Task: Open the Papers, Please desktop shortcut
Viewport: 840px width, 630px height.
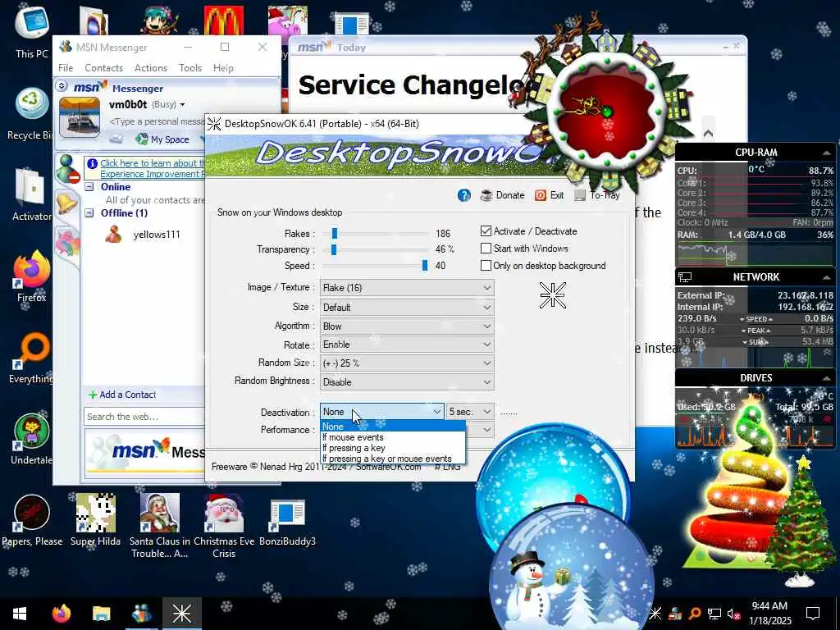Action: (x=32, y=519)
